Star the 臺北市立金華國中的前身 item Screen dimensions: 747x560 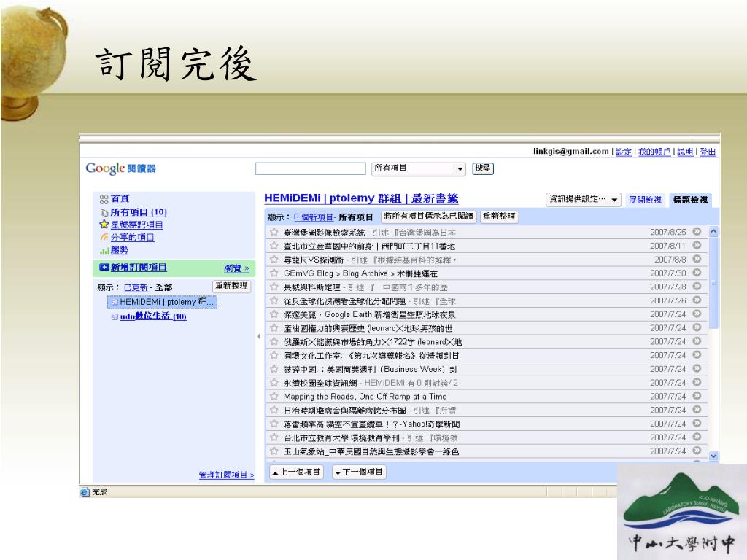(274, 246)
